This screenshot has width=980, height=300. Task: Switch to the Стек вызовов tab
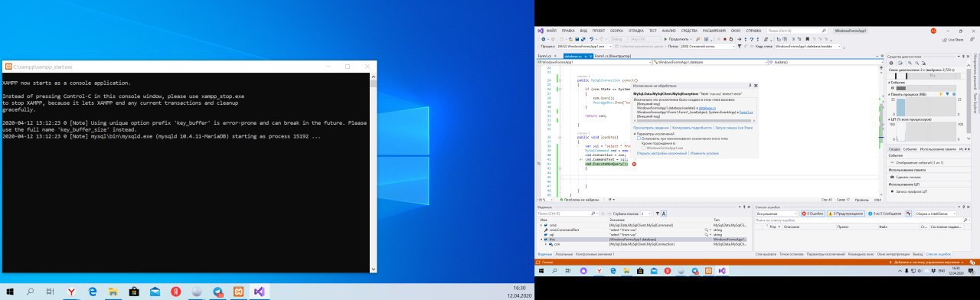766,253
